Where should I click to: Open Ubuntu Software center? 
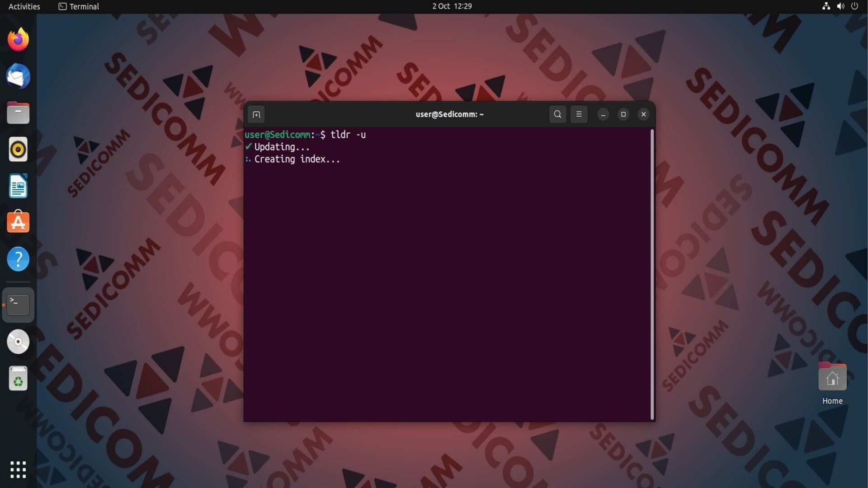point(18,222)
